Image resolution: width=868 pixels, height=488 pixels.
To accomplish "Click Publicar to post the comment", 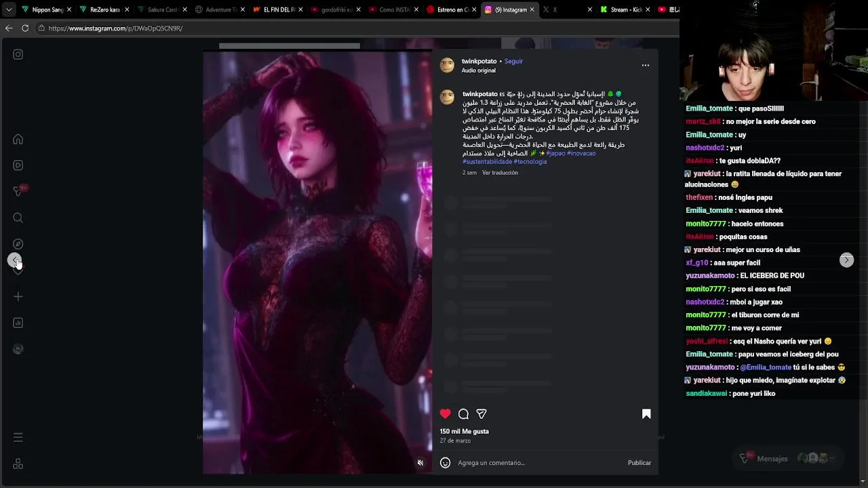I will (x=639, y=463).
